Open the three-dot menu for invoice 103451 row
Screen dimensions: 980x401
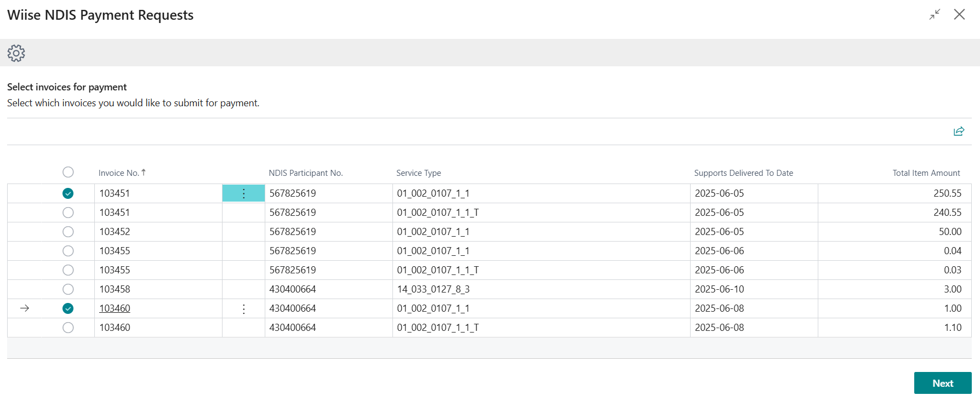pos(243,193)
